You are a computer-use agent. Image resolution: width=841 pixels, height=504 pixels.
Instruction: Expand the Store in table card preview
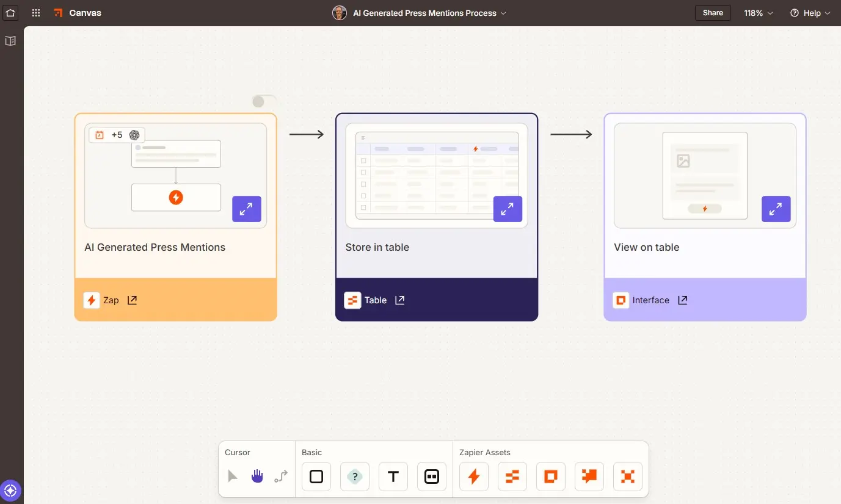(508, 209)
